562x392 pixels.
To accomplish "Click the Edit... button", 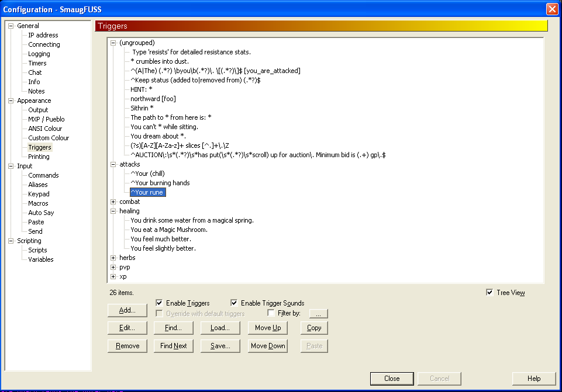I will (x=127, y=328).
